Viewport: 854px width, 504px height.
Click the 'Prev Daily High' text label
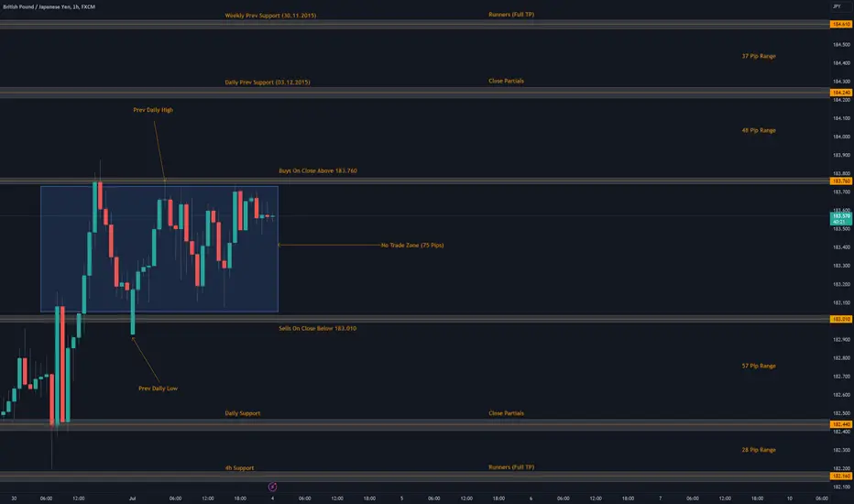click(x=153, y=110)
